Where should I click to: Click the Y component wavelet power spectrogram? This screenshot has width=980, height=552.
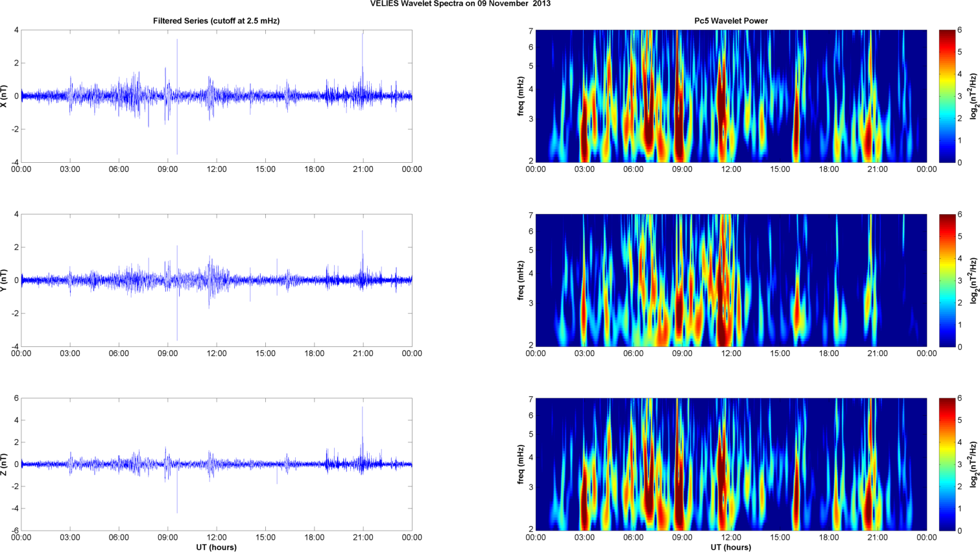731,280
